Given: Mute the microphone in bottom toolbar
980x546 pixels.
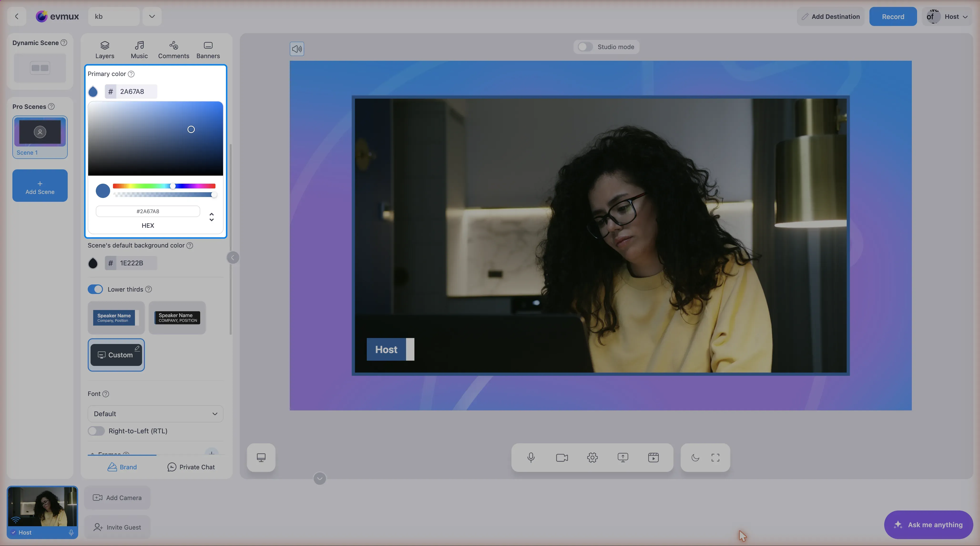Looking at the screenshot, I should 531,457.
